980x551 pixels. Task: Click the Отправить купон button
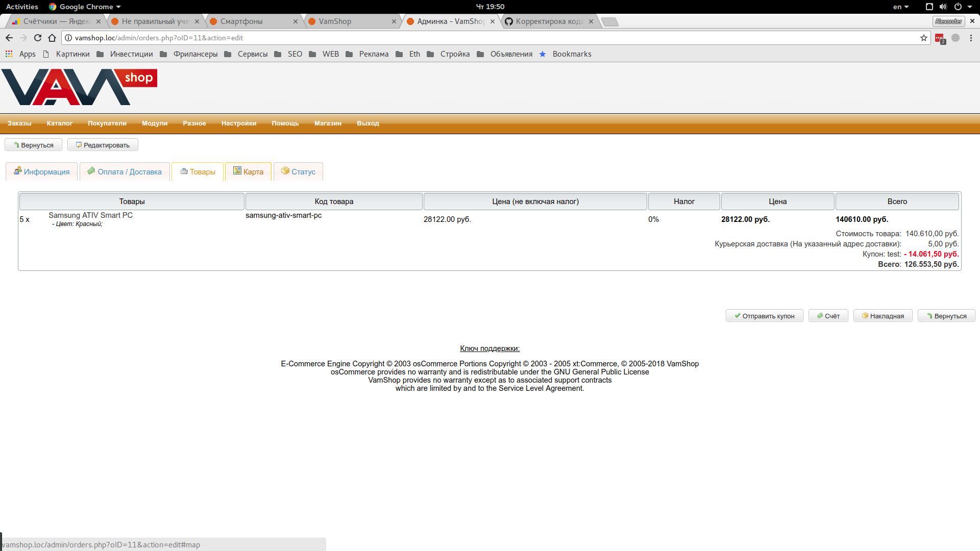click(x=764, y=316)
